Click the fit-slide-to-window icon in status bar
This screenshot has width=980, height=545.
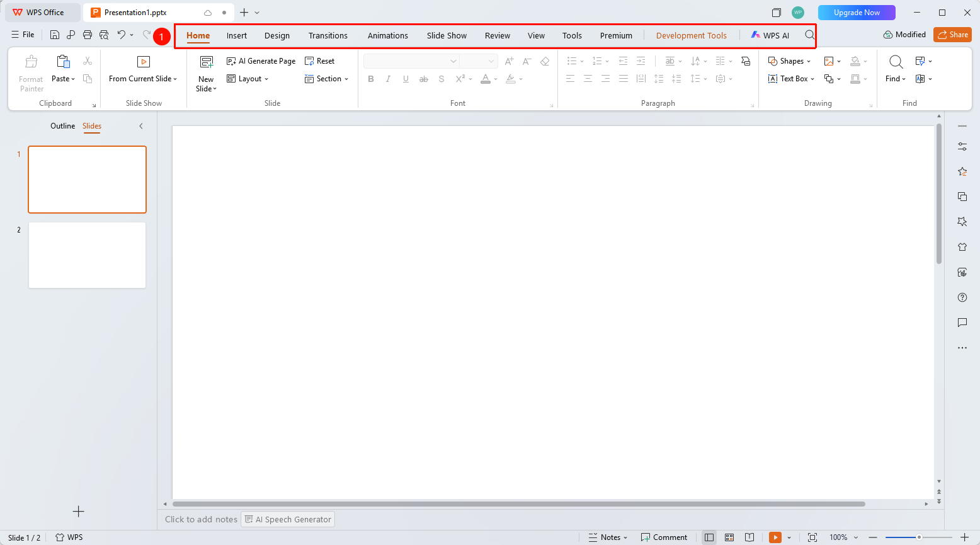(812, 537)
